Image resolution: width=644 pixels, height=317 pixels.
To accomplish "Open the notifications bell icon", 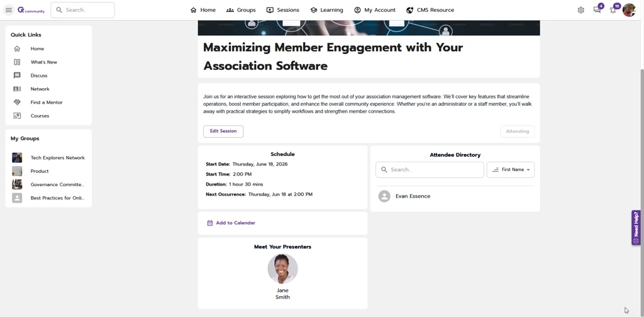I will [x=613, y=10].
